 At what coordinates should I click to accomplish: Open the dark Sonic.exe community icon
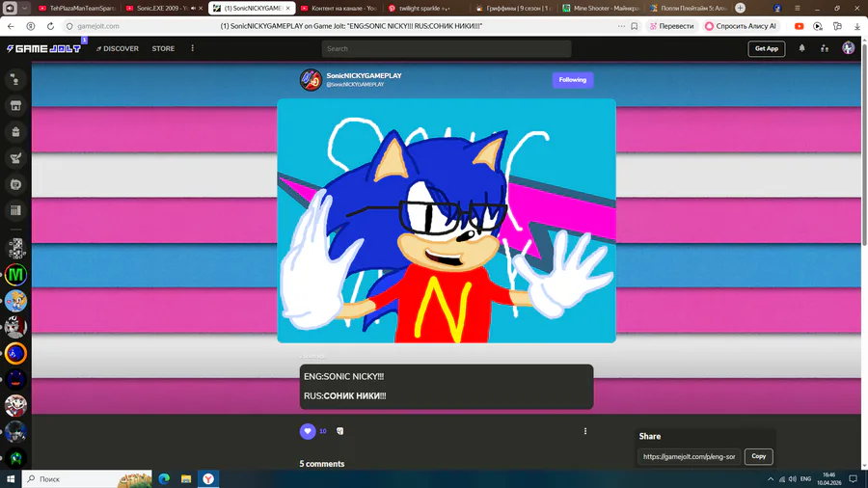(15, 380)
